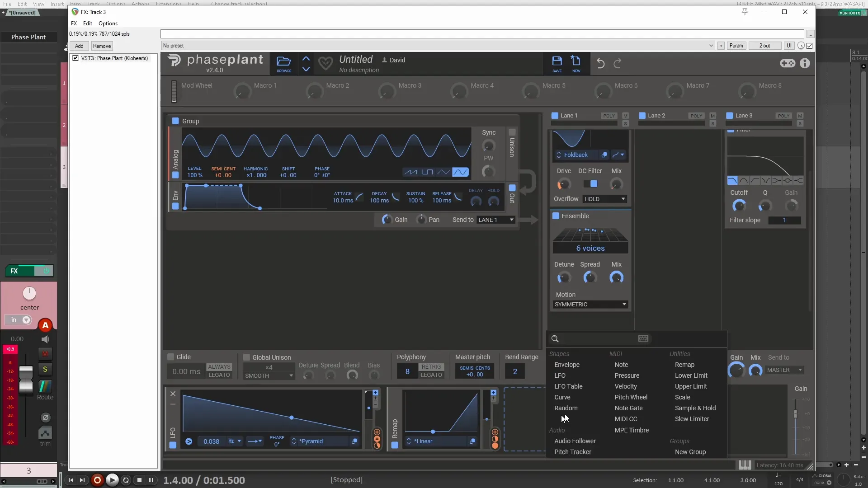This screenshot has width=868, height=488.
Task: Choose Envelope from the Shapes list
Action: coord(567,365)
